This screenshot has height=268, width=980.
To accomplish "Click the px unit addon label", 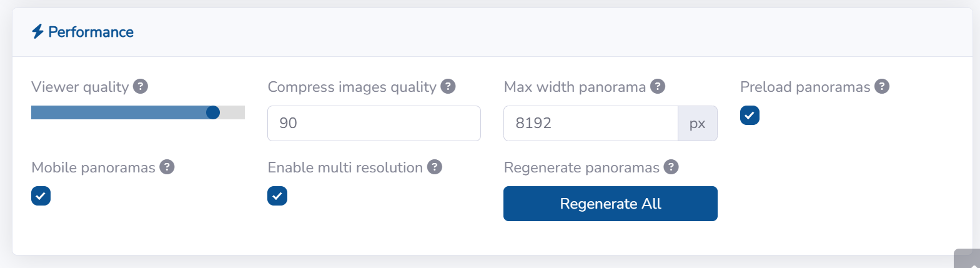I will (697, 123).
